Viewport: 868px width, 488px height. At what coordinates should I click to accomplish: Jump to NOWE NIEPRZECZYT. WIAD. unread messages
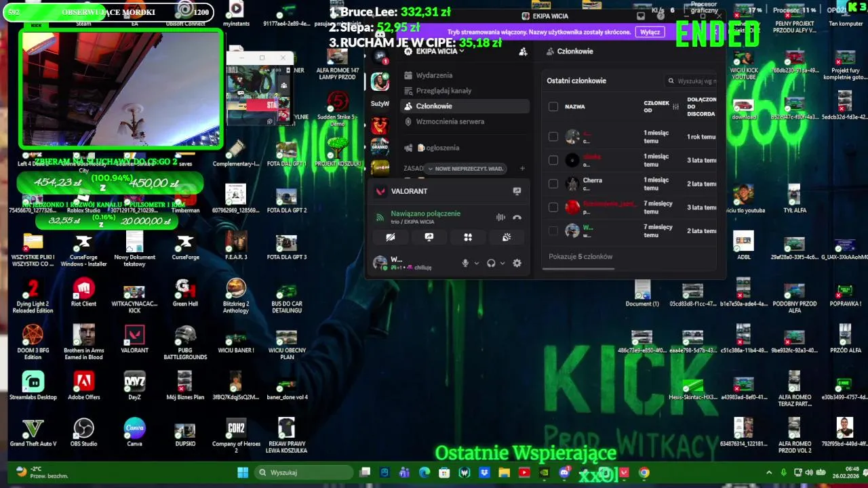(466, 168)
